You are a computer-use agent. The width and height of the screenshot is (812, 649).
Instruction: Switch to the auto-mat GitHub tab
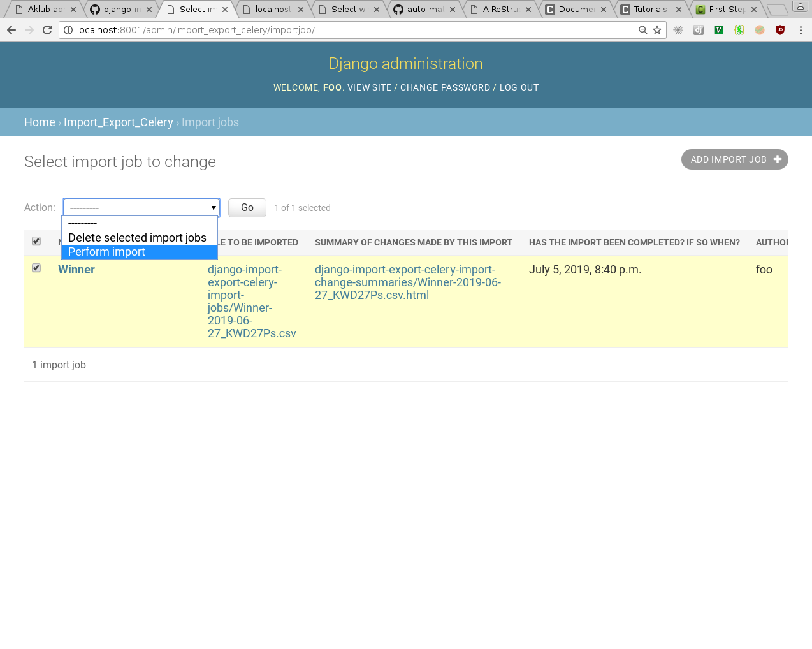point(425,9)
